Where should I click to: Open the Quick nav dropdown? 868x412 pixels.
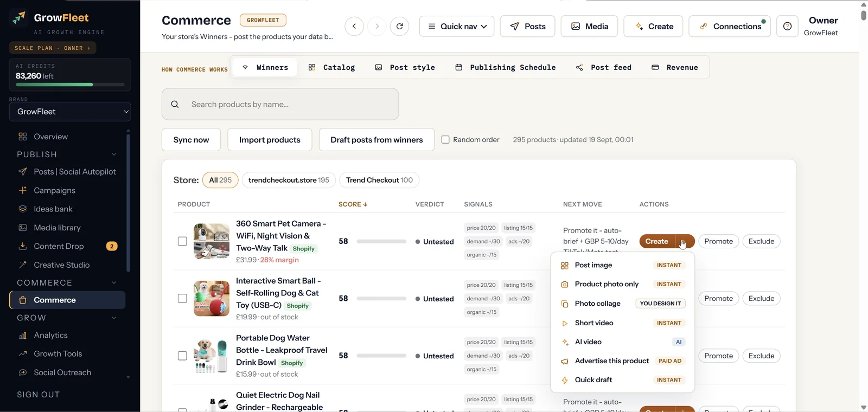(x=457, y=26)
